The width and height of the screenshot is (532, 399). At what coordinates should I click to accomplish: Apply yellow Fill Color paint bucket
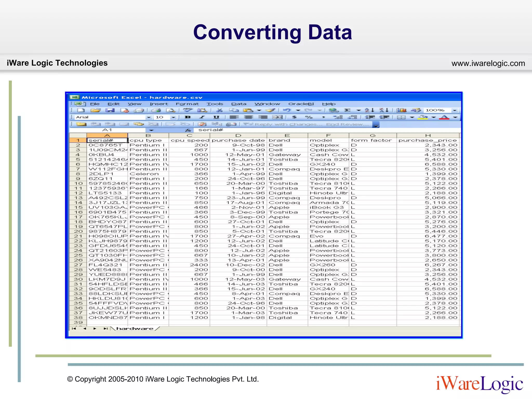pos(423,117)
